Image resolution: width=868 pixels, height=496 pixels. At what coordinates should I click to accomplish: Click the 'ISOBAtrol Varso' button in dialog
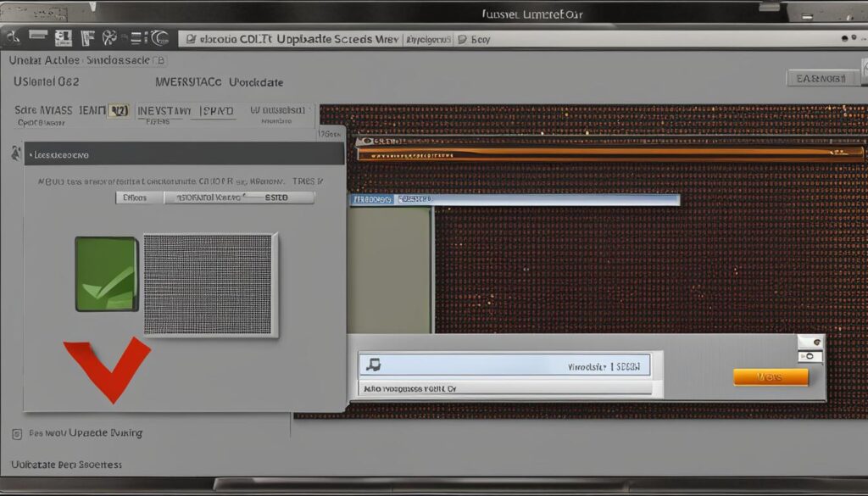(211, 197)
